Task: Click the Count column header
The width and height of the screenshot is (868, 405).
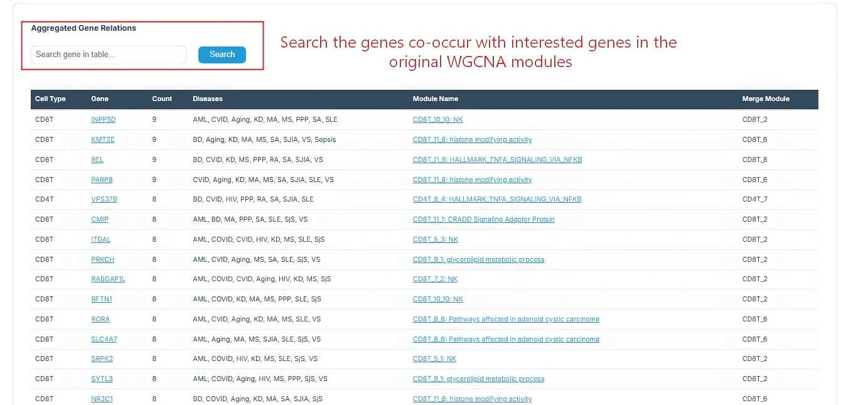Action: [161, 99]
